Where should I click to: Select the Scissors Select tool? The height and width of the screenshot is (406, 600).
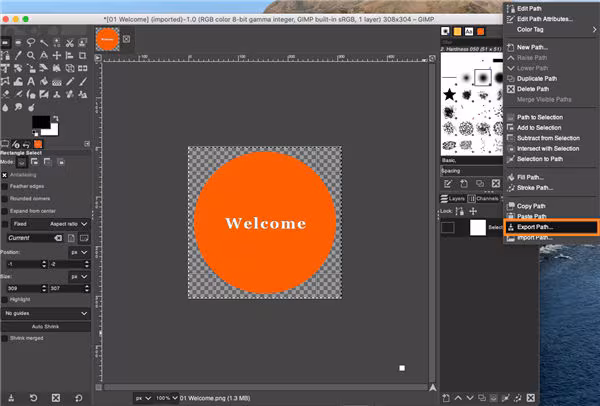pos(70,42)
